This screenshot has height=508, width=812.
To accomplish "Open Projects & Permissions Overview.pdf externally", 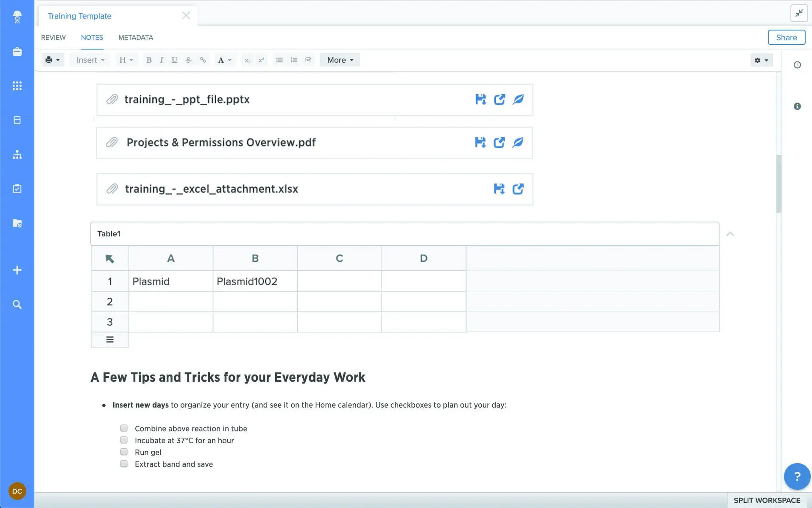I will 499,143.
